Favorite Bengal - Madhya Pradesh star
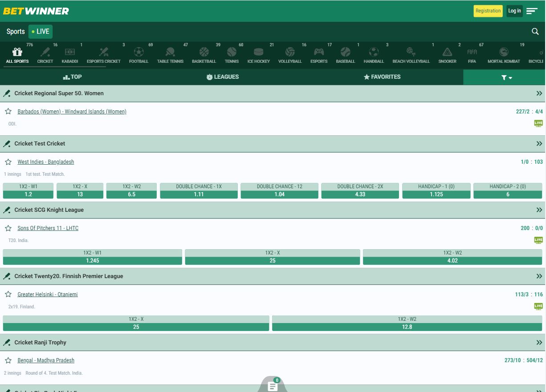Image resolution: width=546 pixels, height=392 pixels. [x=8, y=360]
